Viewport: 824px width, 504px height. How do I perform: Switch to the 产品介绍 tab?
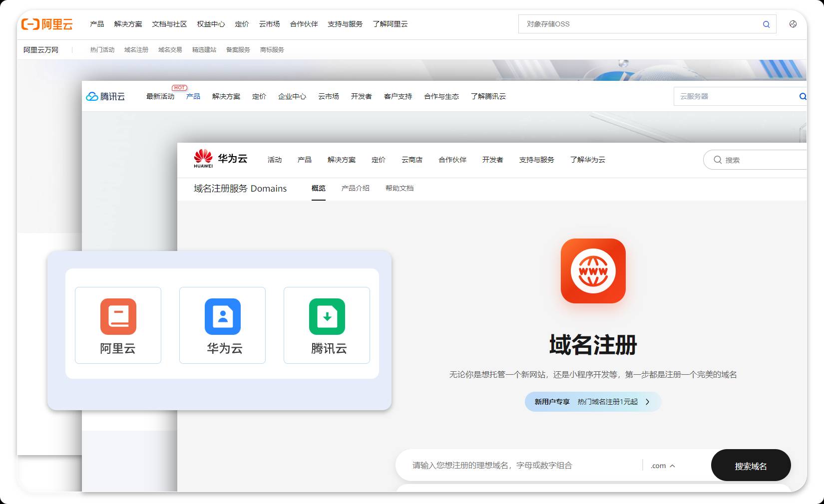[x=356, y=188]
